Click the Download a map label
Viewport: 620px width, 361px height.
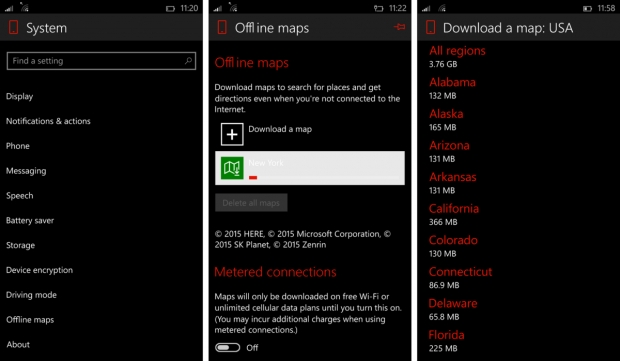tap(280, 129)
